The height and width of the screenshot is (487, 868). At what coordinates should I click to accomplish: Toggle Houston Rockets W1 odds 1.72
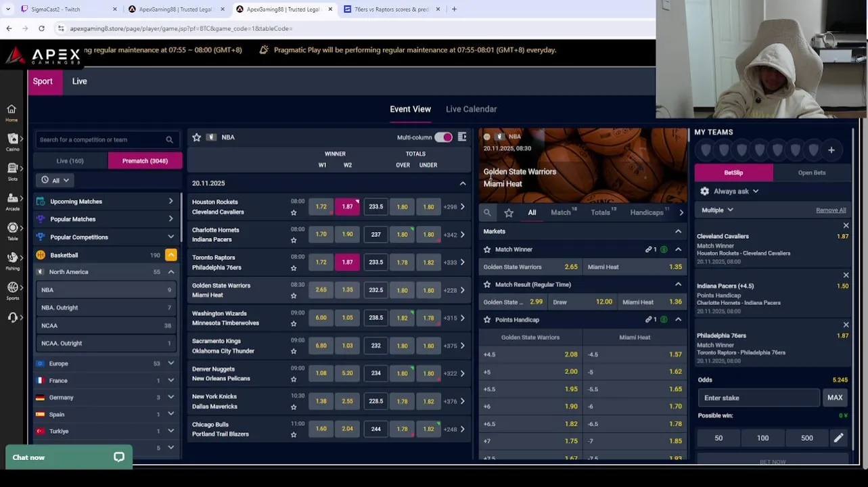tap(321, 207)
